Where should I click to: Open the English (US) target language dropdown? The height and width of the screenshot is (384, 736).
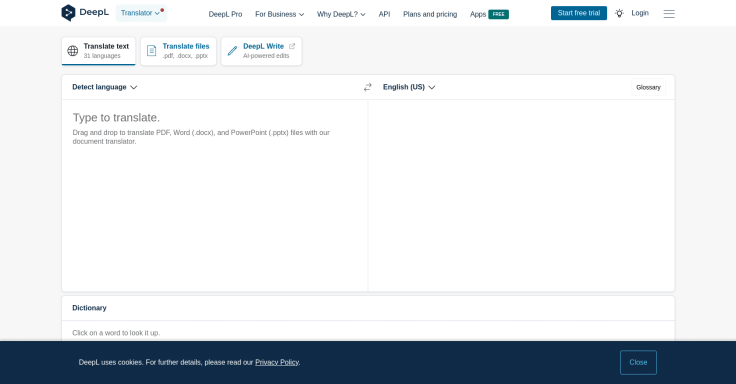click(x=409, y=87)
